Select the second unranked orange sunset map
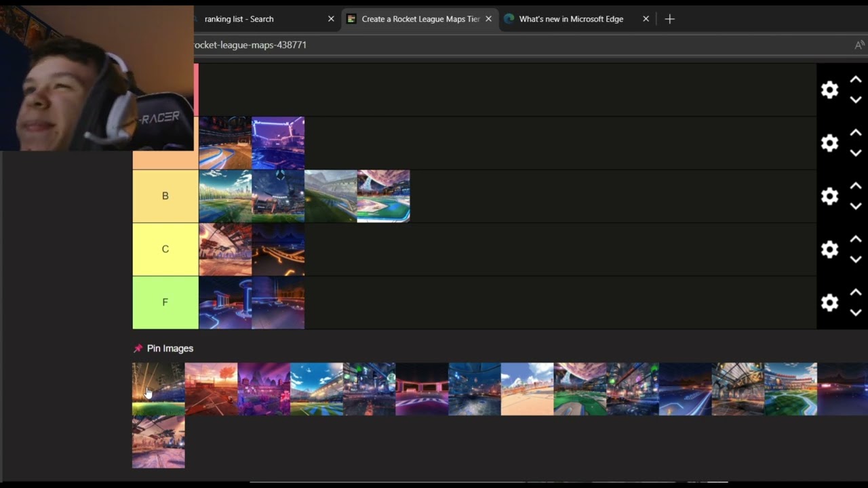 point(212,389)
